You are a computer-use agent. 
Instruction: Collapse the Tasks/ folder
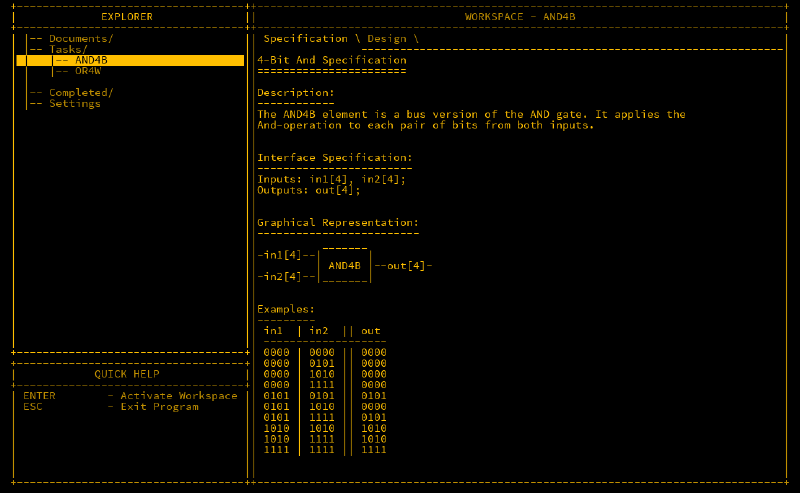click(68, 50)
